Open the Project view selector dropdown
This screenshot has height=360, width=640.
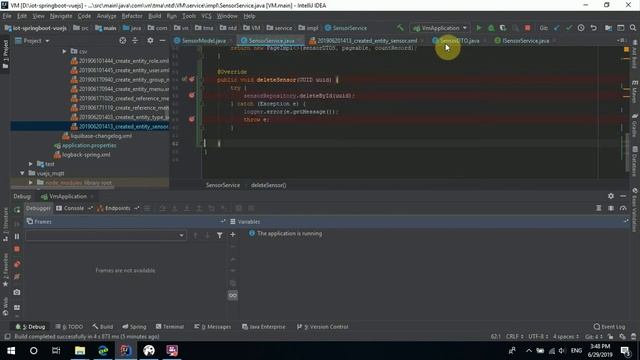click(x=32, y=40)
